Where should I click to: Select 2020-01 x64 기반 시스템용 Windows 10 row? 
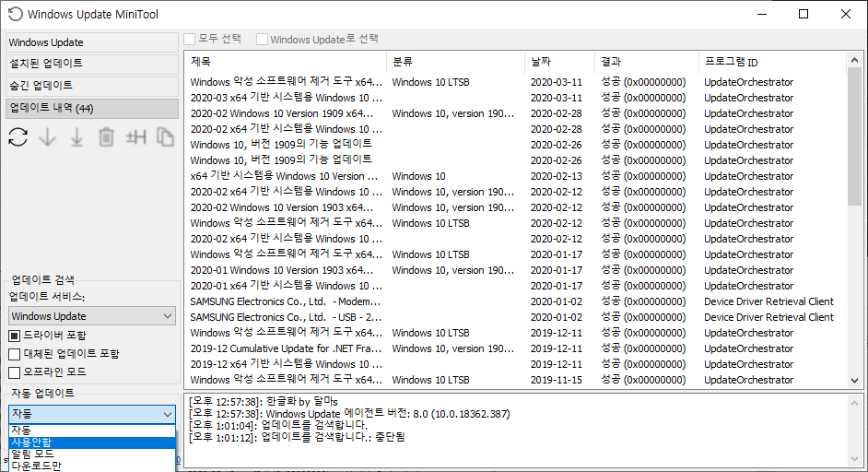(515, 286)
